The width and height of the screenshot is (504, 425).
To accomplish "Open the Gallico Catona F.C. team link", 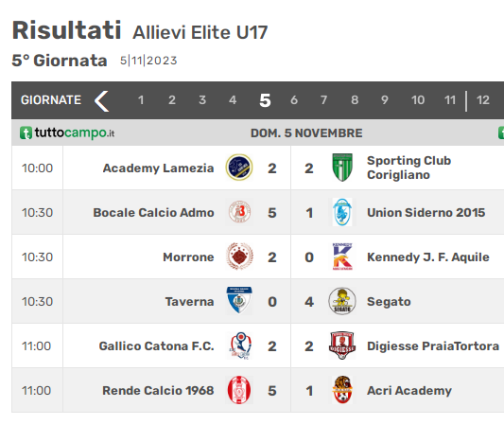I will pos(156,345).
